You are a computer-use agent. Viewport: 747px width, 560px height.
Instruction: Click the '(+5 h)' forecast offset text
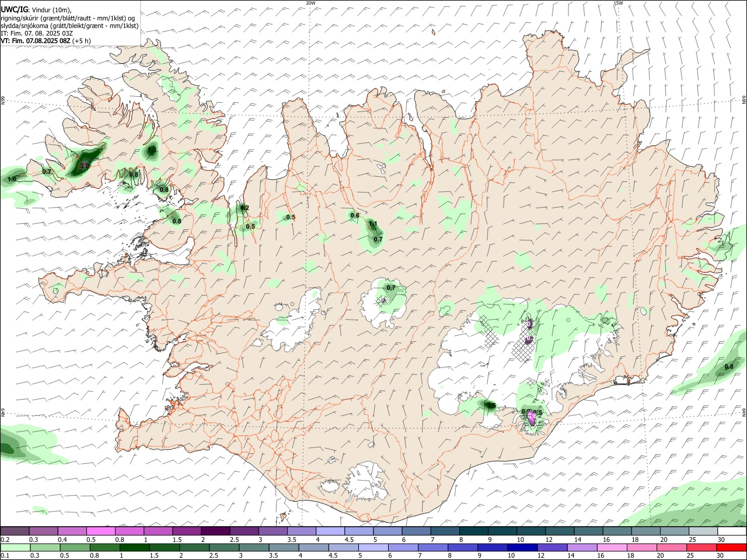[x=82, y=41]
